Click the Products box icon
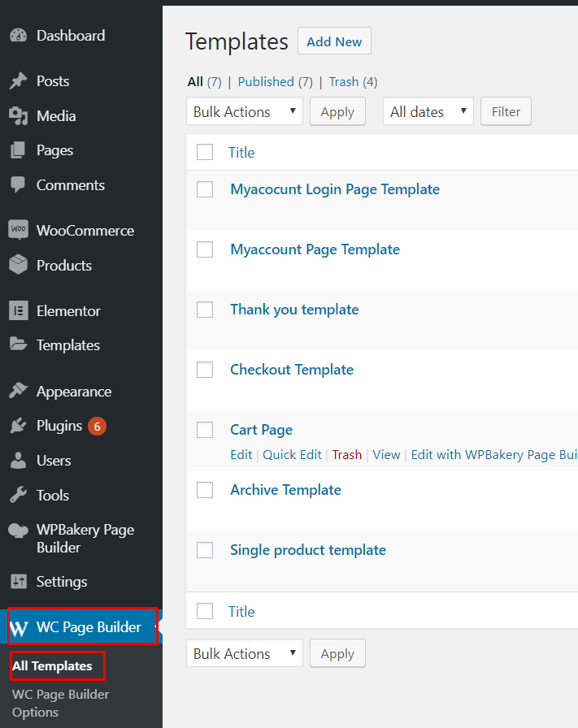Image resolution: width=578 pixels, height=728 pixels. [19, 265]
